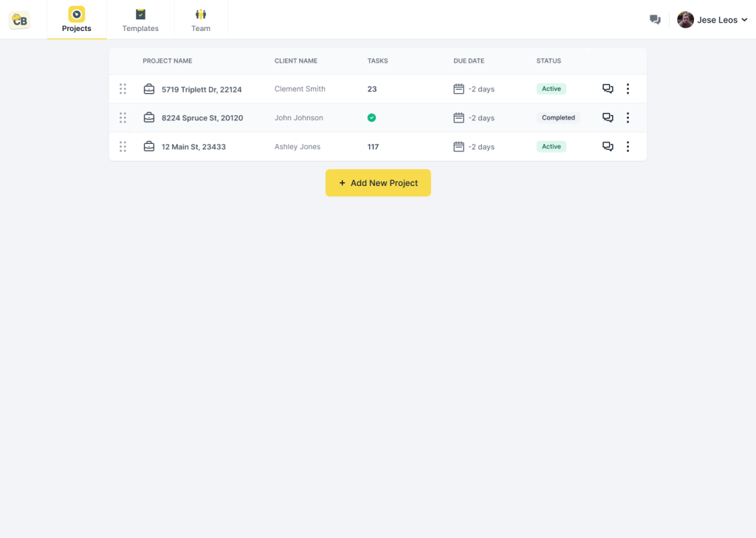Screen dimensions: 756x538
Task: Switch to the Templates tab
Action: pos(140,20)
